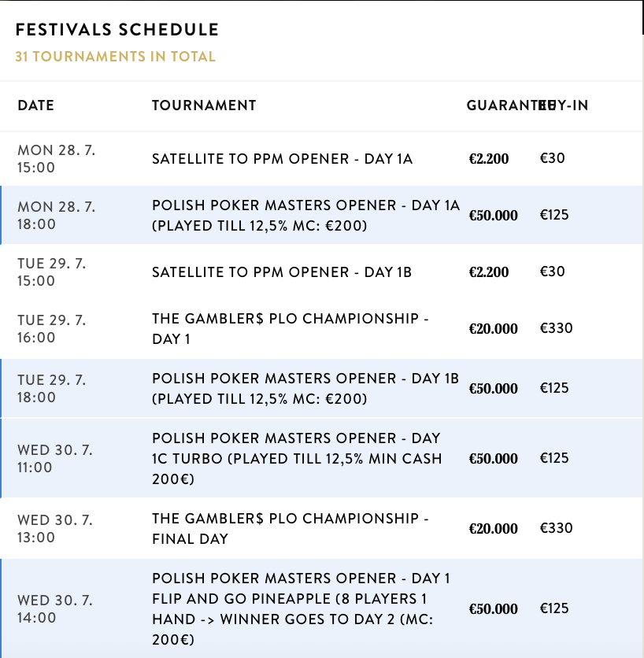Click the Mon 28. 7. 15:00 date
The width and height of the screenshot is (644, 658).
tap(56, 159)
